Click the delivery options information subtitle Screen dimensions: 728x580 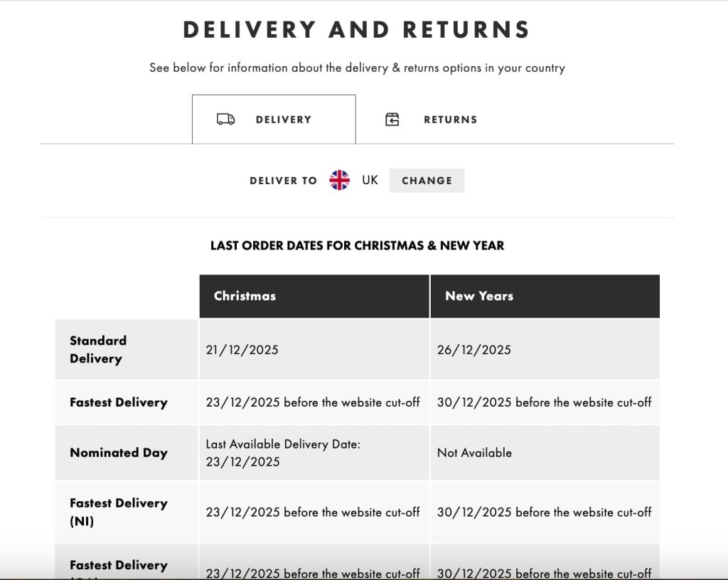pyautogui.click(x=357, y=68)
